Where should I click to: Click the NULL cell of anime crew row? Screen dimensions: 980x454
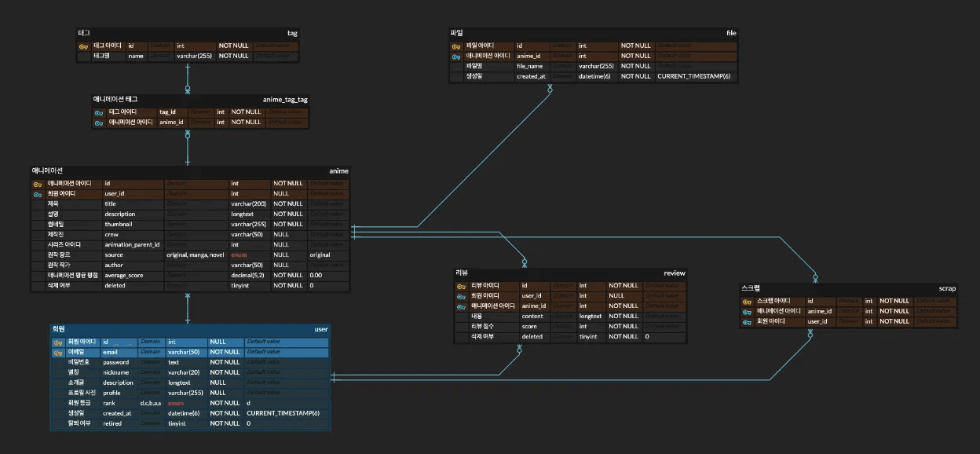click(x=281, y=235)
